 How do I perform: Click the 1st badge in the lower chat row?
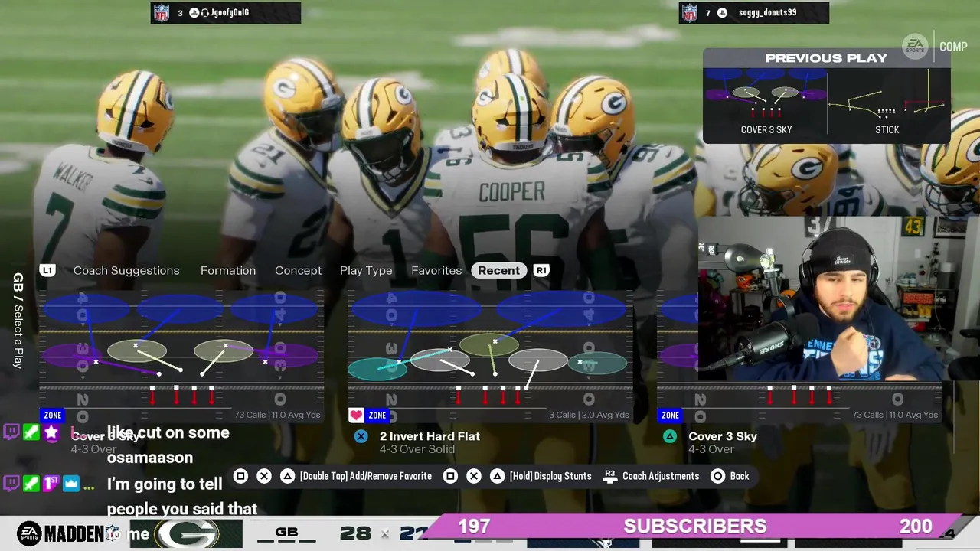click(51, 484)
